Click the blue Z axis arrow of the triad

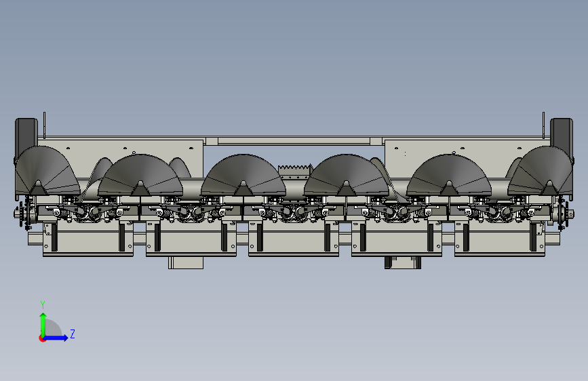point(56,338)
